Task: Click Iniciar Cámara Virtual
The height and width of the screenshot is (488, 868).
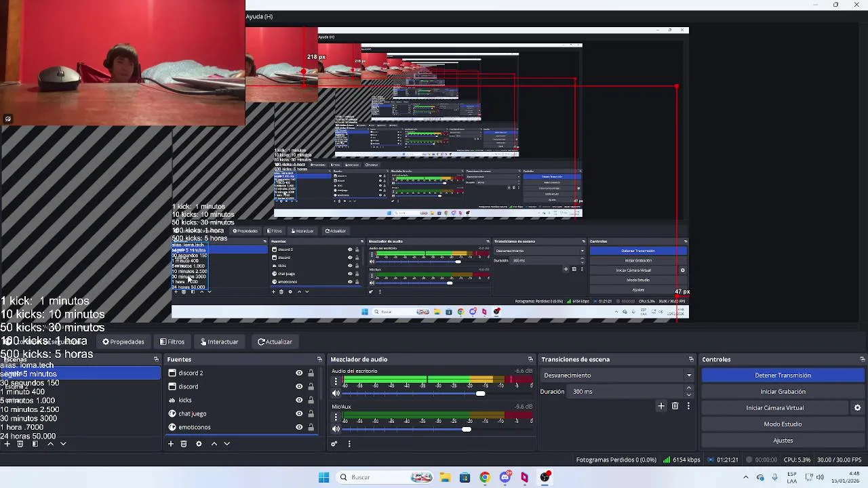Action: click(774, 408)
